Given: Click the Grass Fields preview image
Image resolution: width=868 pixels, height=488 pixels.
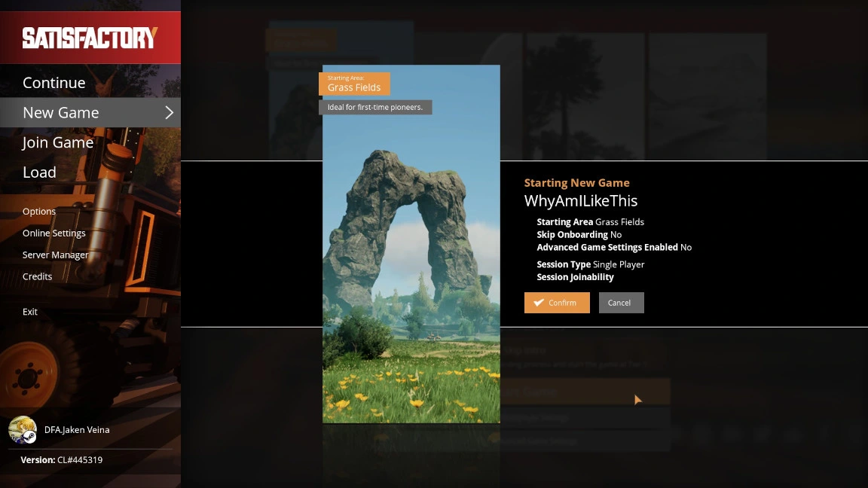Looking at the screenshot, I should 411,264.
